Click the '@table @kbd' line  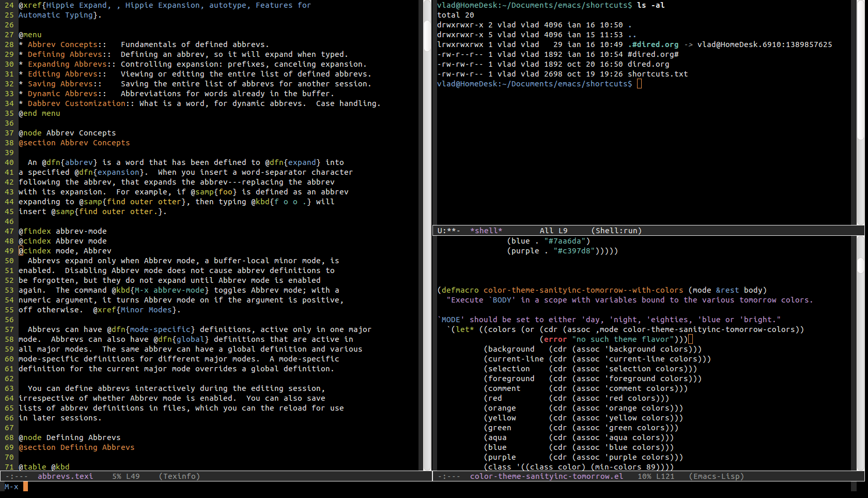pos(44,467)
